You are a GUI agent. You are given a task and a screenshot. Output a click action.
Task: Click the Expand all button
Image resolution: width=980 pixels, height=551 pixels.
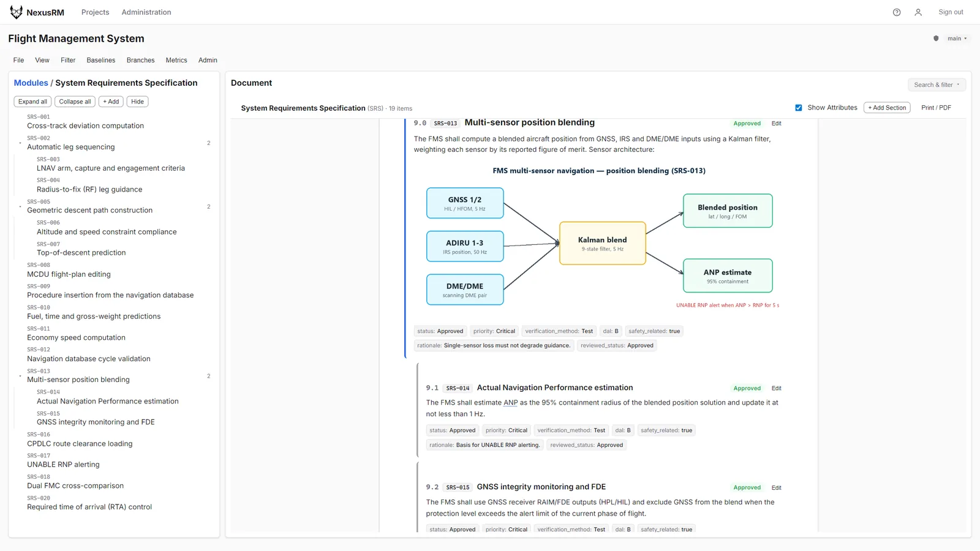coord(32,102)
